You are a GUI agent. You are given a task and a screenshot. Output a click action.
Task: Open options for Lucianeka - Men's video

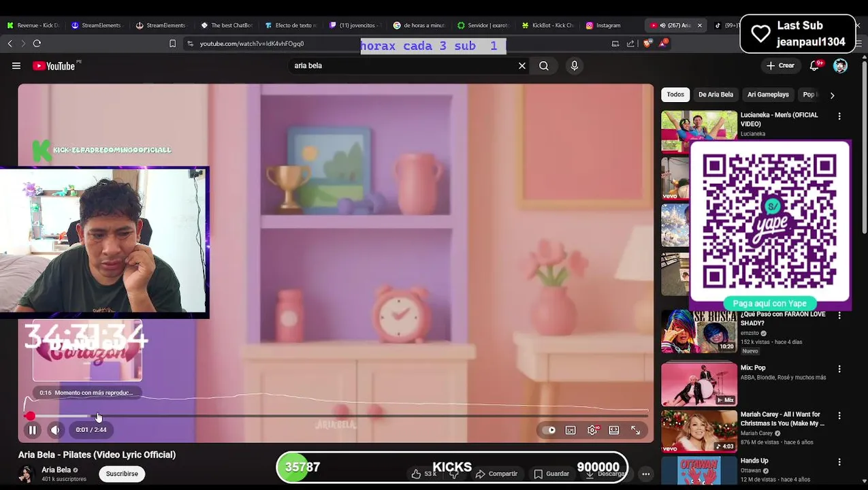839,116
